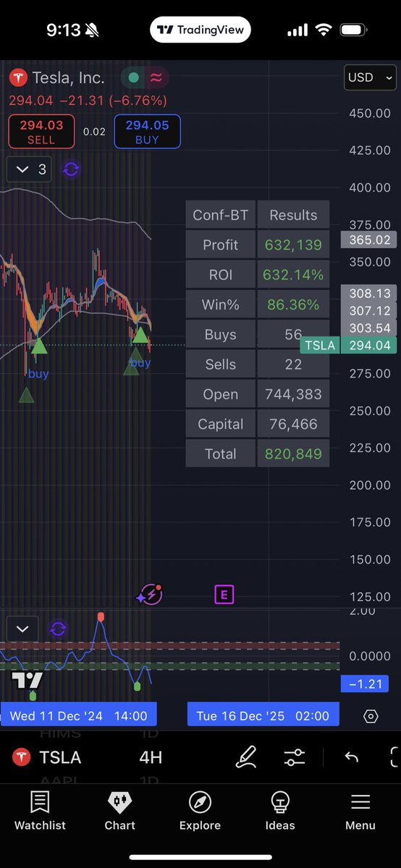Tap the Tue 16 Dec '25 date label

click(263, 716)
